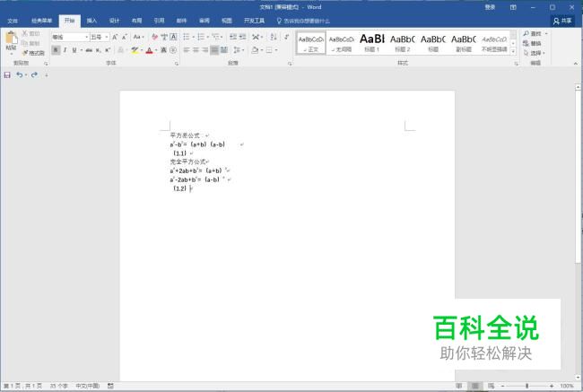
Task: Open the font name dropdown
Action: (x=87, y=37)
